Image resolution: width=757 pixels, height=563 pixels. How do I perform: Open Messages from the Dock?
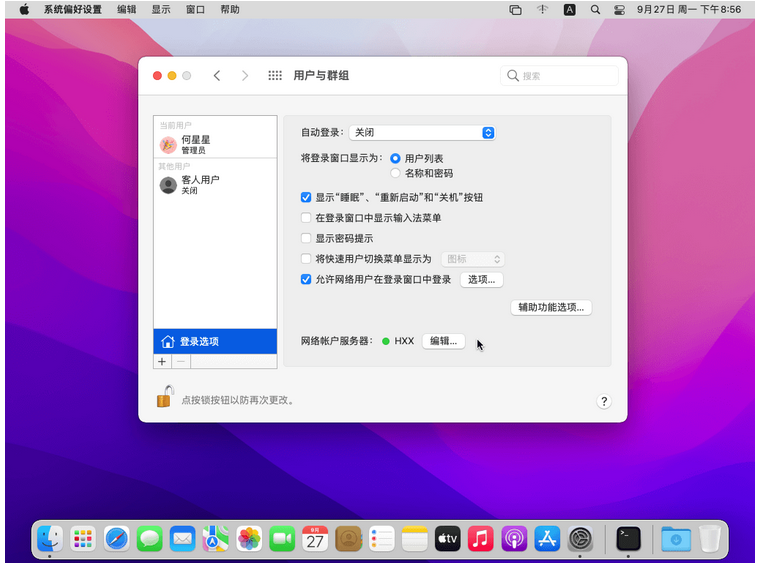point(150,538)
